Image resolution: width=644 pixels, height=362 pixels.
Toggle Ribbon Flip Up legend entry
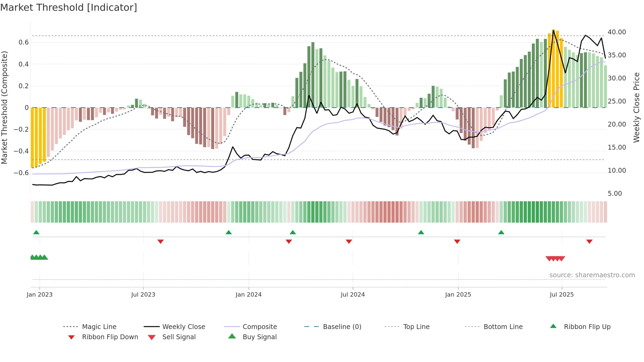580,327
